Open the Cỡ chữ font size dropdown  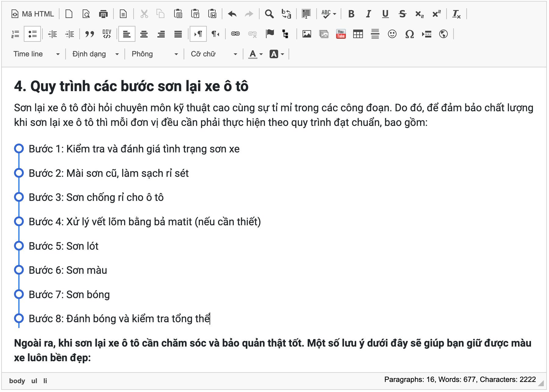[x=213, y=54]
